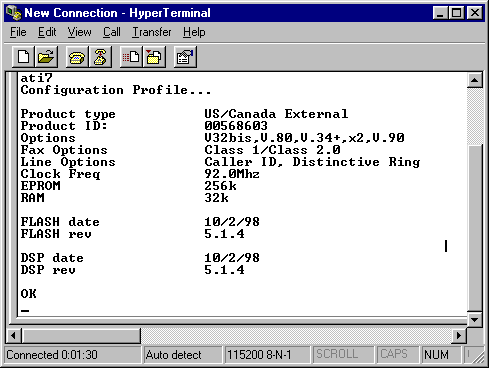The width and height of the screenshot is (489, 368).
Task: Click the SCROLL indicator in status bar
Action: [x=343, y=355]
